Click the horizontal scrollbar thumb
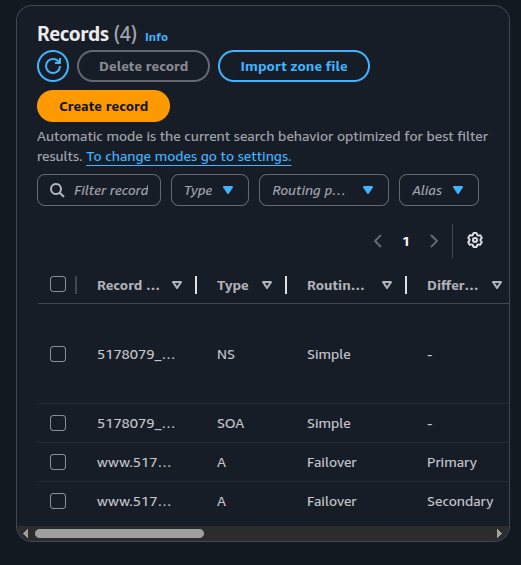 point(119,534)
